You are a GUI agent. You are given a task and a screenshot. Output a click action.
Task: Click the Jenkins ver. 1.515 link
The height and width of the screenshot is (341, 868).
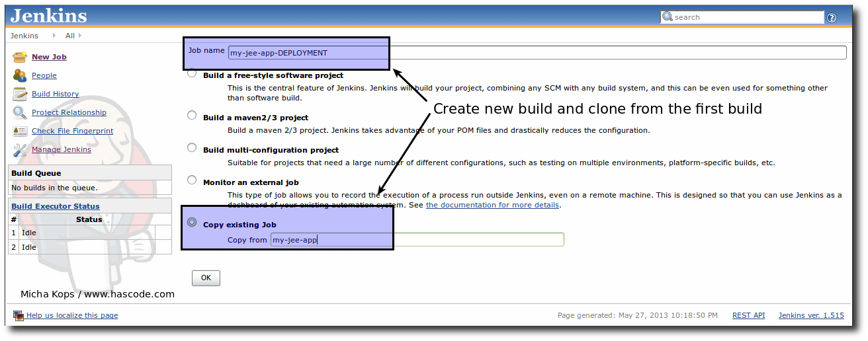pos(811,315)
